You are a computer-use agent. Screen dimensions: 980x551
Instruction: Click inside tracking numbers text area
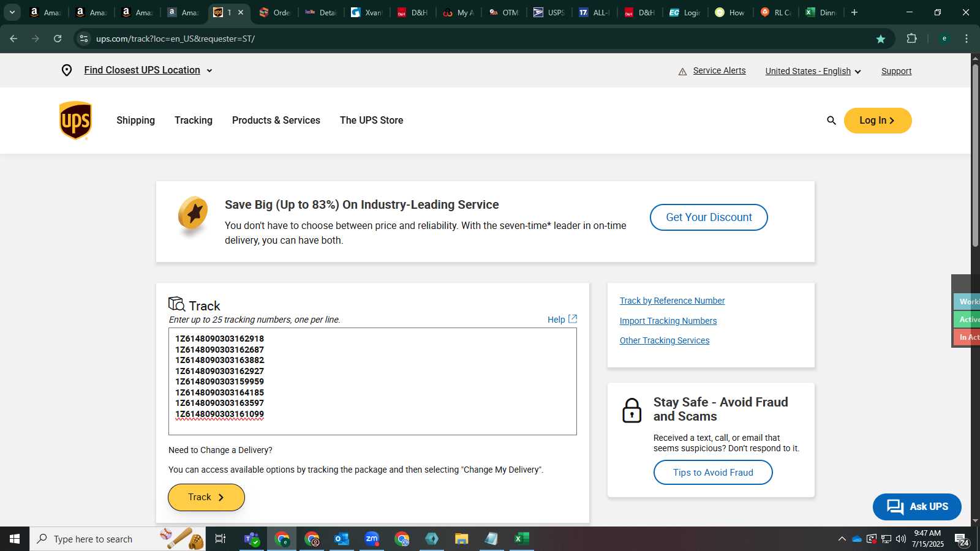(x=372, y=381)
